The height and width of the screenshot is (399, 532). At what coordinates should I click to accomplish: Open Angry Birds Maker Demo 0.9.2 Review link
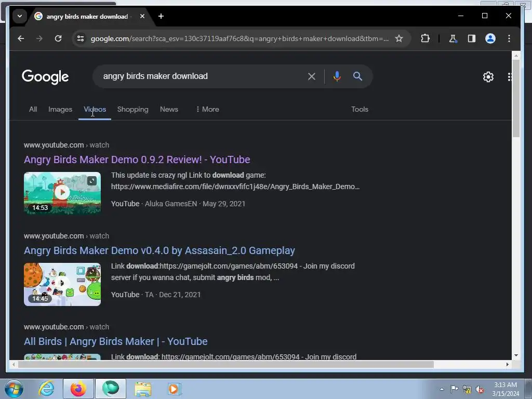pyautogui.click(x=137, y=159)
